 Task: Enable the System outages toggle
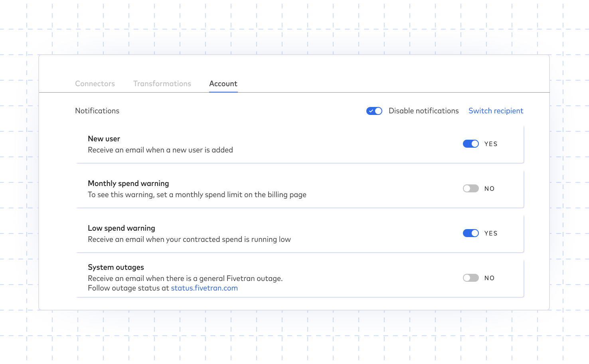click(471, 278)
